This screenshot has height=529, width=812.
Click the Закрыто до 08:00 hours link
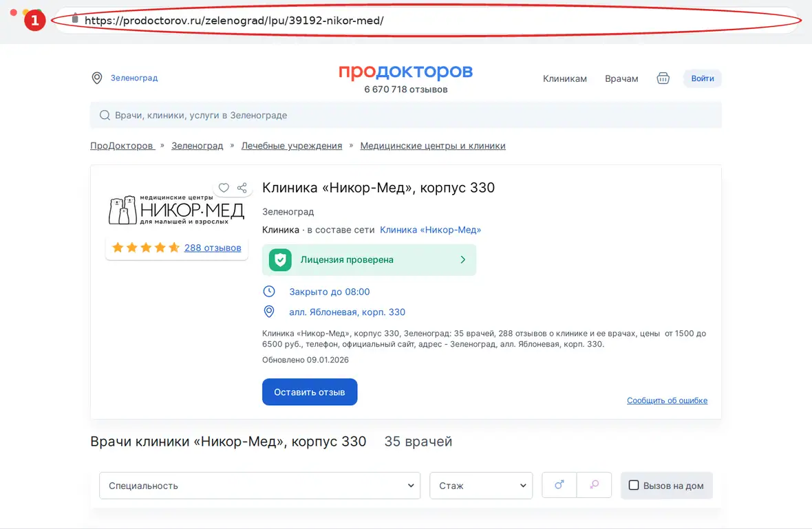(x=330, y=292)
